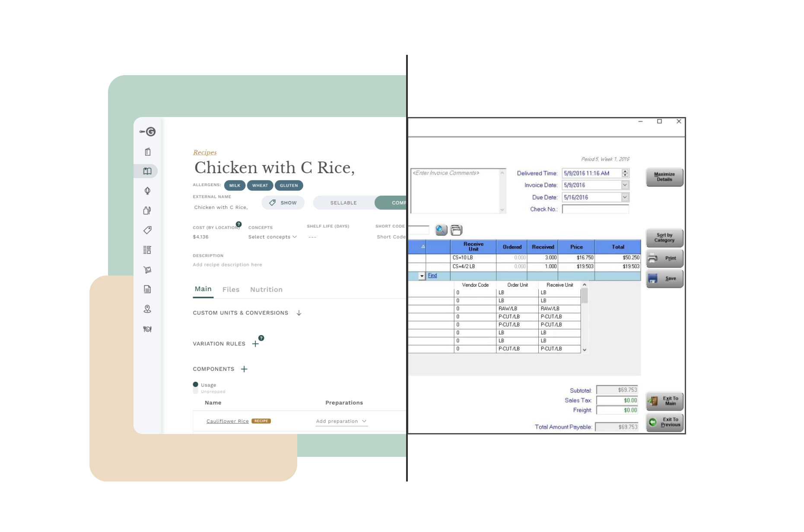Click the Receive Unit column header
The width and height of the screenshot is (804, 532).
(x=473, y=247)
